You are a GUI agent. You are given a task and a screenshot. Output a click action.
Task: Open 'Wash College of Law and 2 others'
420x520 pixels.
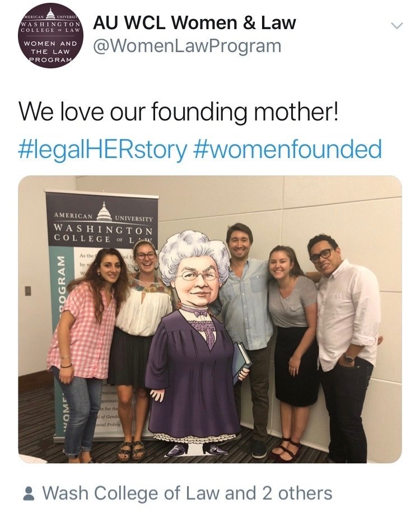click(187, 493)
